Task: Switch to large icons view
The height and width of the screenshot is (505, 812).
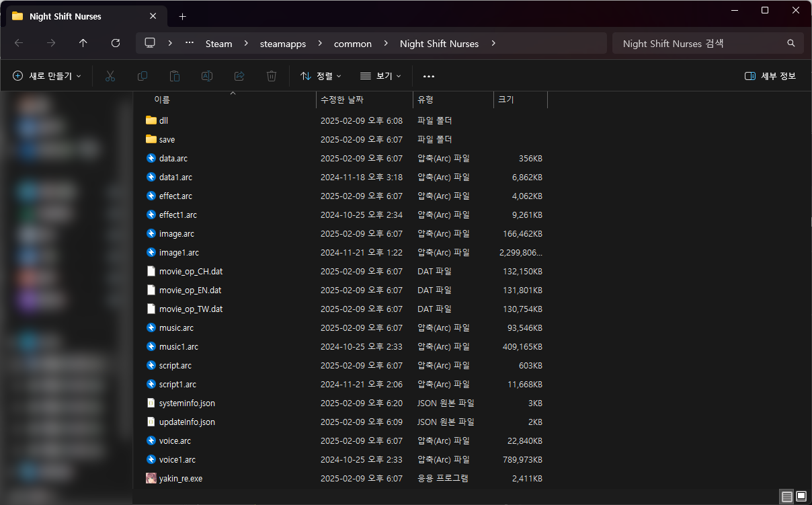Action: pyautogui.click(x=801, y=497)
